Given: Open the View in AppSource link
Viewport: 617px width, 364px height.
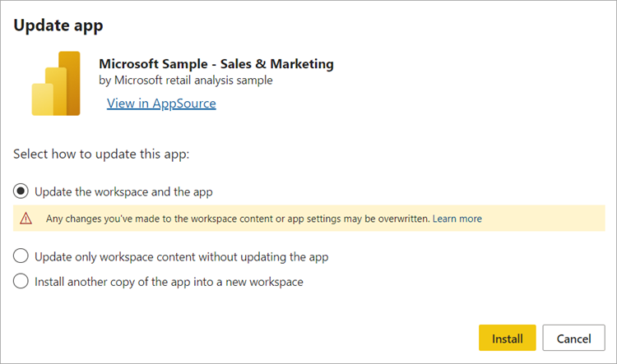Looking at the screenshot, I should [161, 104].
